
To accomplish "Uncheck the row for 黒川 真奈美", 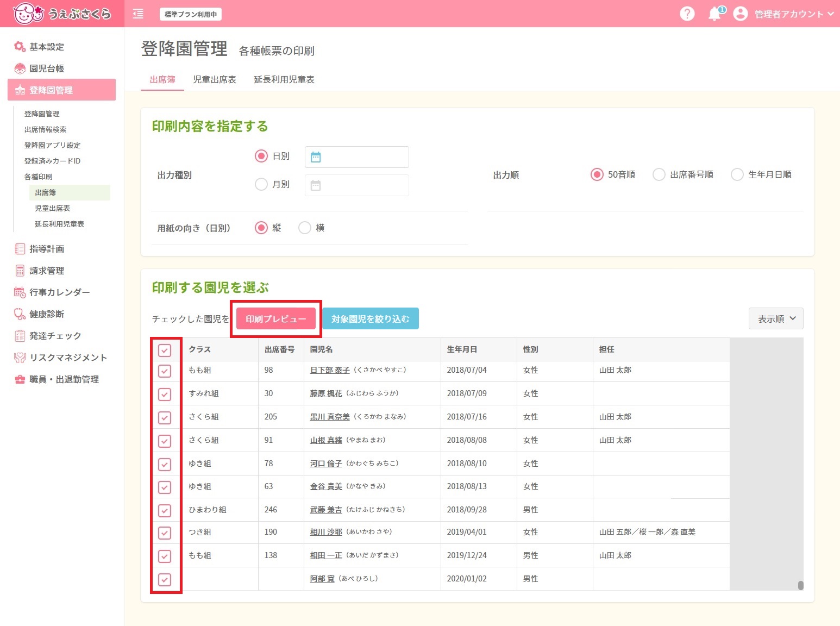I will click(x=165, y=418).
